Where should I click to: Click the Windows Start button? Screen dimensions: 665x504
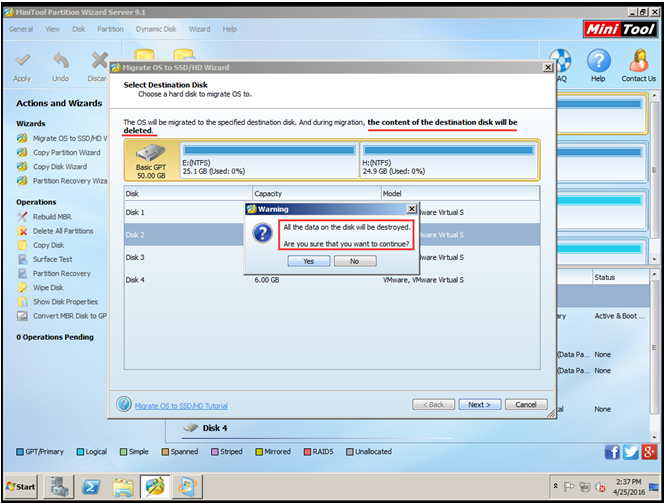coord(21,487)
